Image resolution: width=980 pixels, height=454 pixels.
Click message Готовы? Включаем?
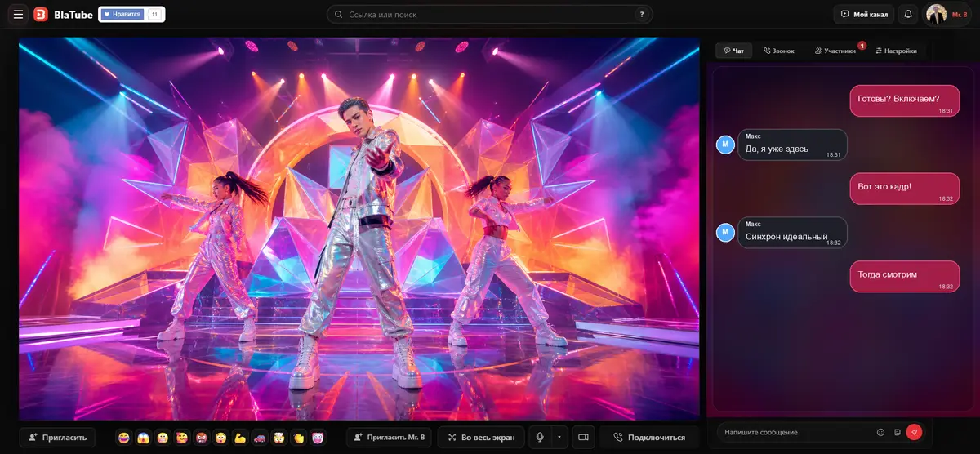click(904, 100)
